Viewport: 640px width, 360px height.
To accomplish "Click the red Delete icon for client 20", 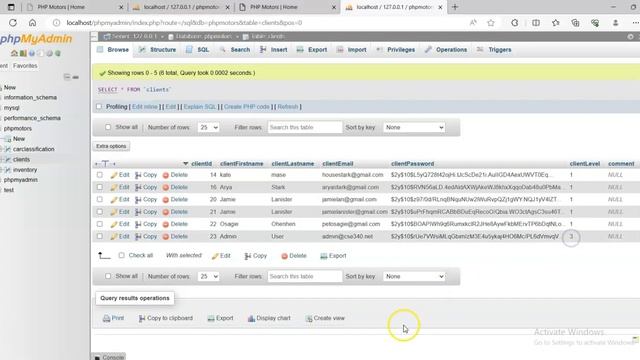I will pyautogui.click(x=166, y=200).
